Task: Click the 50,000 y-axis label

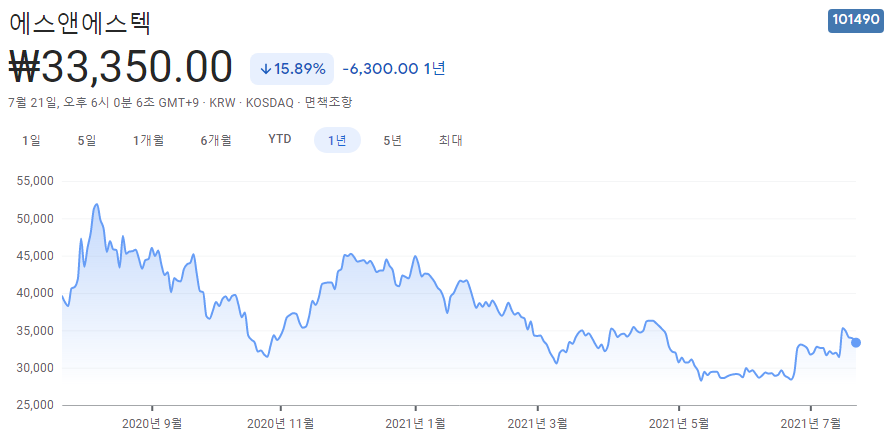Action: click(35, 219)
